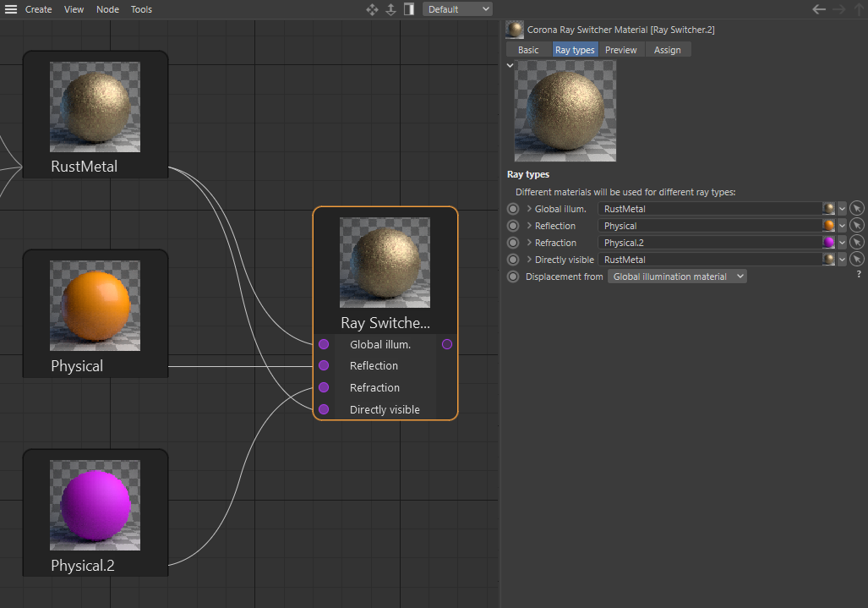This screenshot has height=608, width=868.
Task: Open the Refraction row dropdown arrow
Action: pyautogui.click(x=842, y=243)
